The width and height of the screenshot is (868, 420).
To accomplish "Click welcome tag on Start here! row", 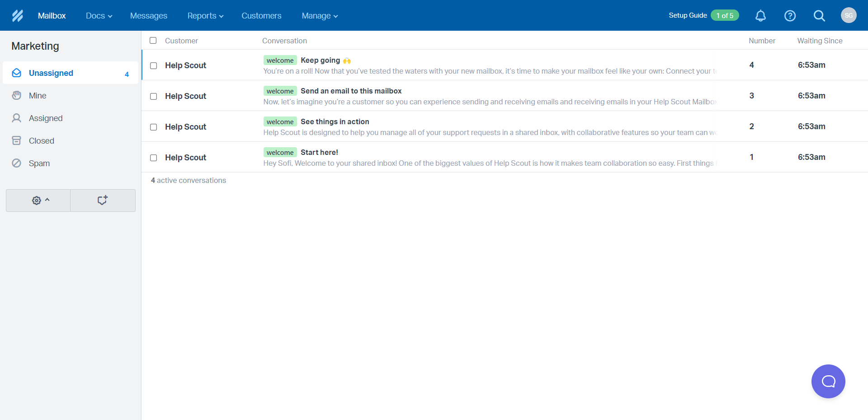I will point(280,152).
